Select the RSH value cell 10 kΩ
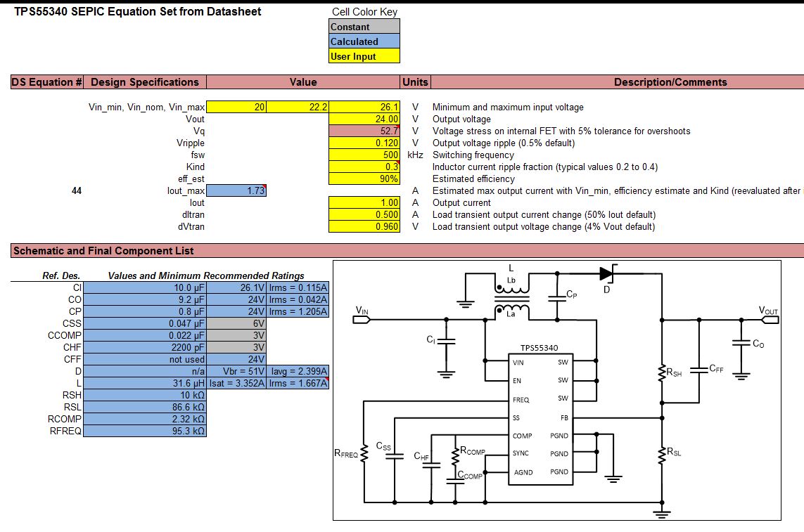The width and height of the screenshot is (804, 532). [x=145, y=395]
